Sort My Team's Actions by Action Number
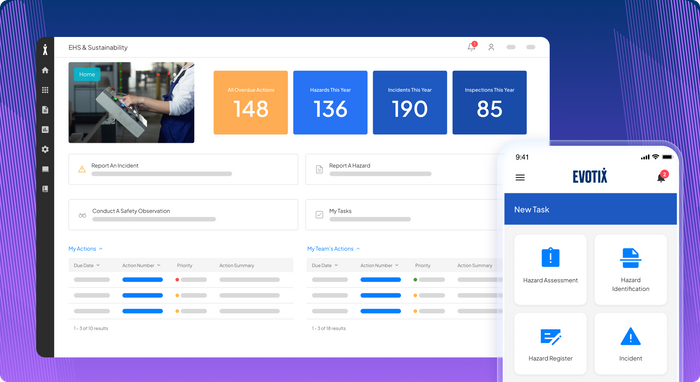This screenshot has height=382, width=700. pyautogui.click(x=379, y=265)
